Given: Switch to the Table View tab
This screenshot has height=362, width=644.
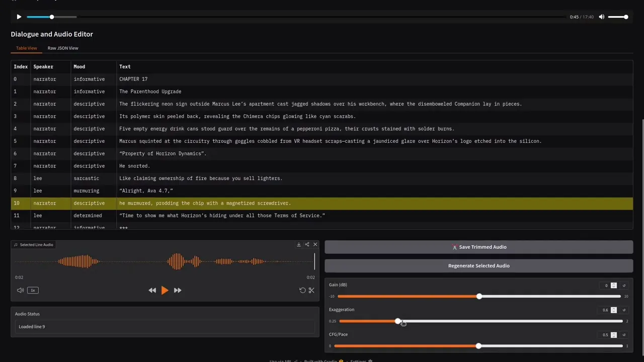Looking at the screenshot, I should point(26,48).
